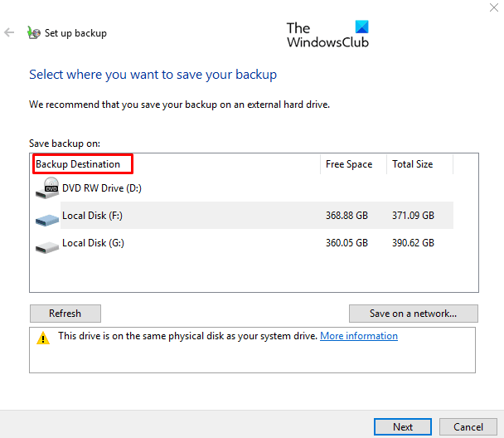The image size is (504, 438).
Task: Click the Local Disk (G:) drive icon
Action: coord(48,245)
